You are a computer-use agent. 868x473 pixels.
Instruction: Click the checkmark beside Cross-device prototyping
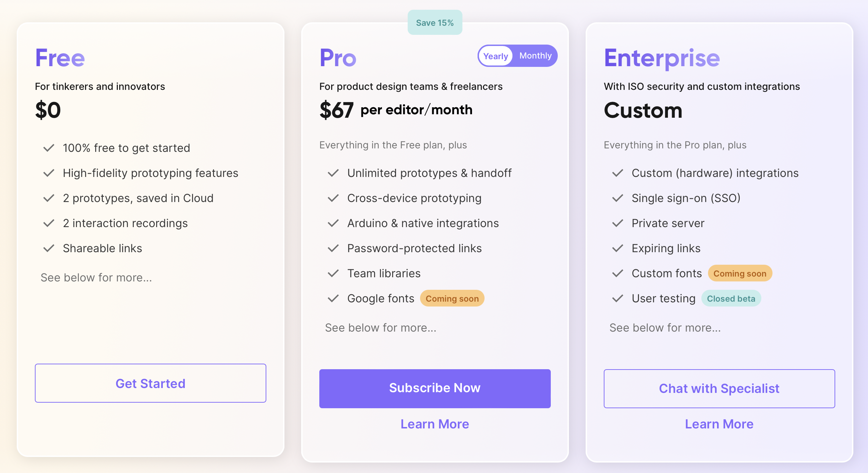click(x=333, y=198)
